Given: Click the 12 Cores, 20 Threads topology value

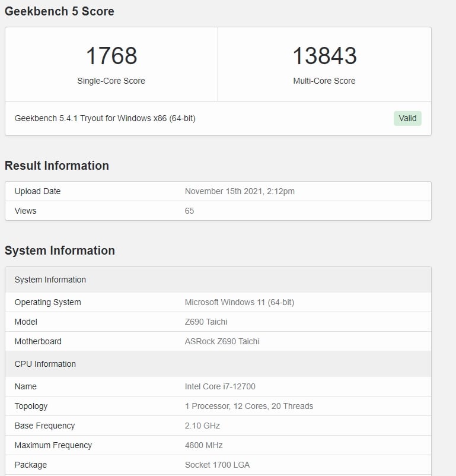Looking at the screenshot, I should pos(249,406).
